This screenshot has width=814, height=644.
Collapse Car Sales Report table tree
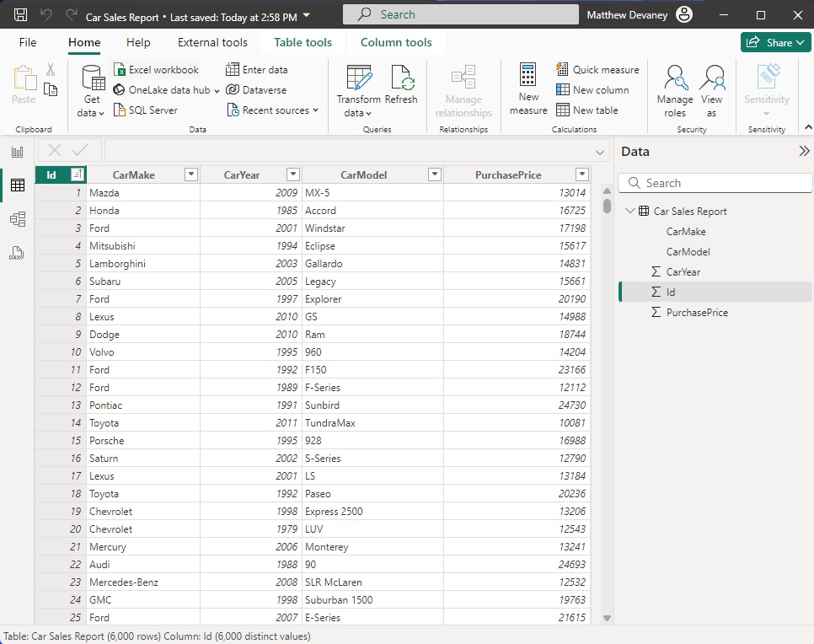(x=629, y=211)
